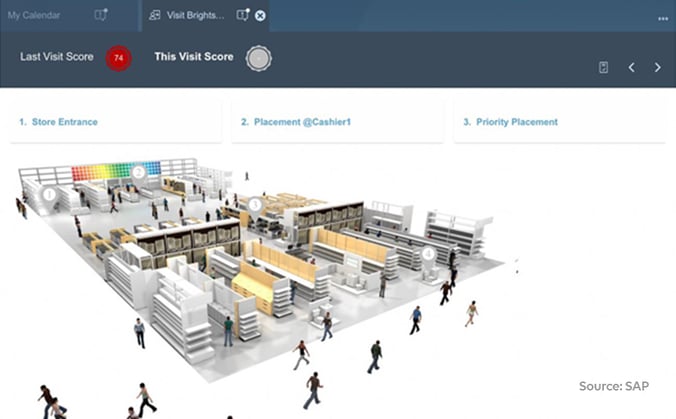Open the pop-out icon on Visit Brights tab

(243, 15)
